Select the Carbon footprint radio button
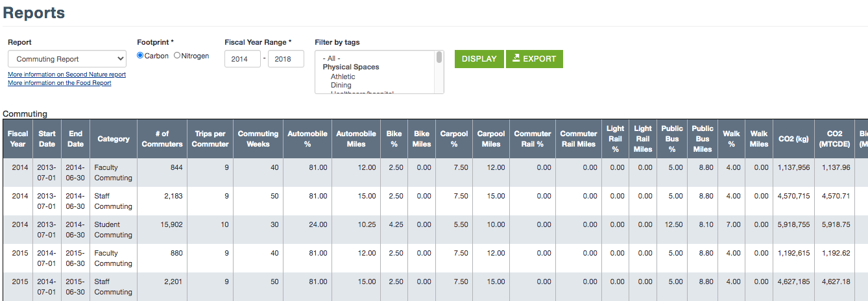 pos(140,56)
